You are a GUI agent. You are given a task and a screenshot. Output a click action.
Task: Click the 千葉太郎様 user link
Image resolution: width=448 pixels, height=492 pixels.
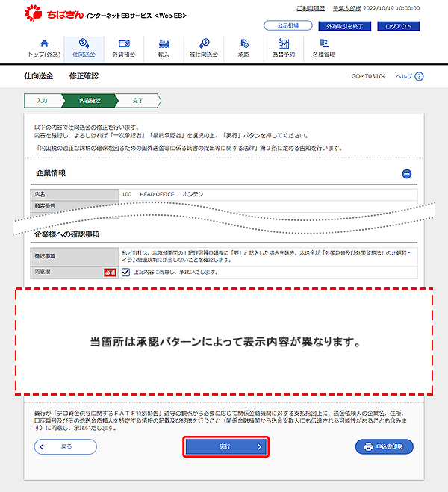click(x=347, y=8)
